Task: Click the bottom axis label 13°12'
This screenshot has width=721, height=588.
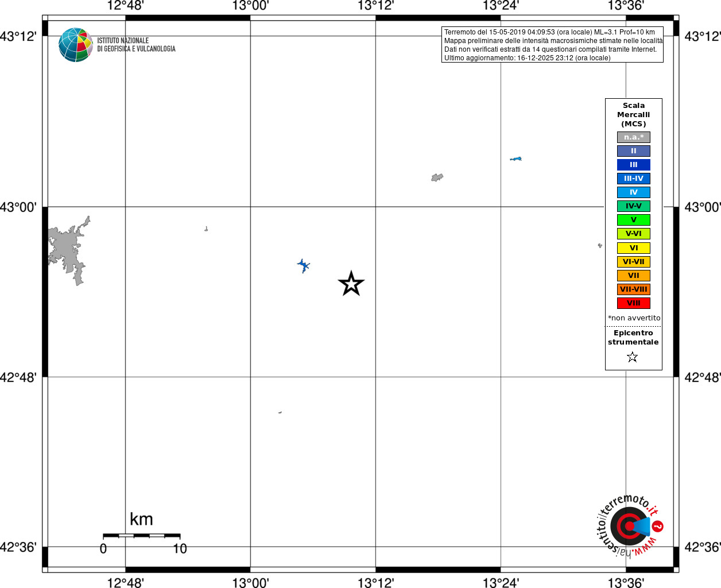Action: [x=375, y=582]
